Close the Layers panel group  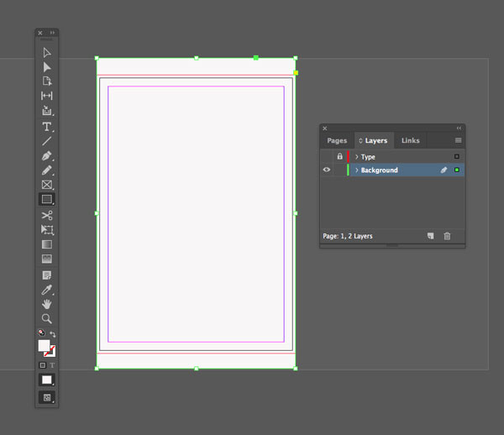pyautogui.click(x=325, y=128)
